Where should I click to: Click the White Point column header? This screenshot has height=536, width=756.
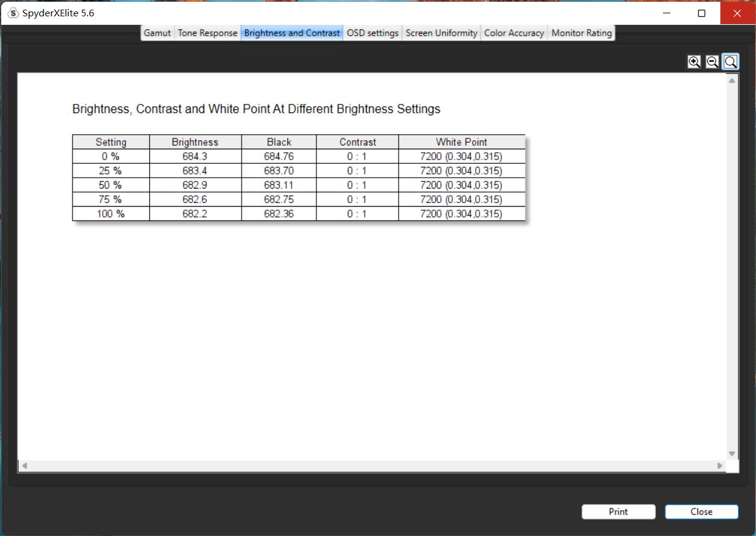click(461, 142)
